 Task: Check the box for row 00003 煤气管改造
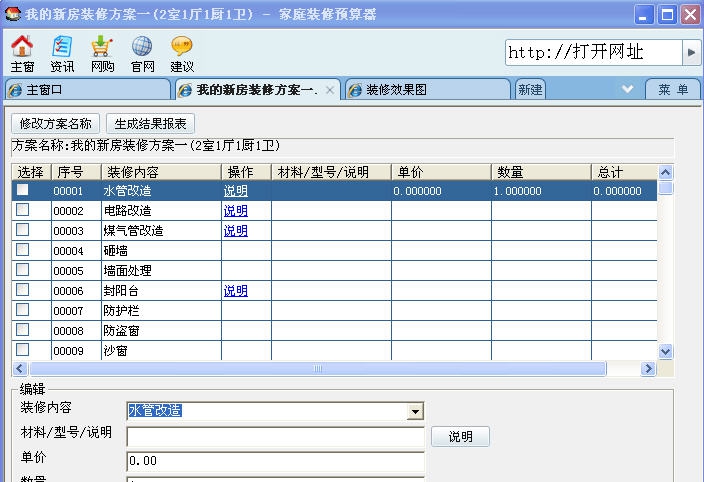[x=22, y=230]
